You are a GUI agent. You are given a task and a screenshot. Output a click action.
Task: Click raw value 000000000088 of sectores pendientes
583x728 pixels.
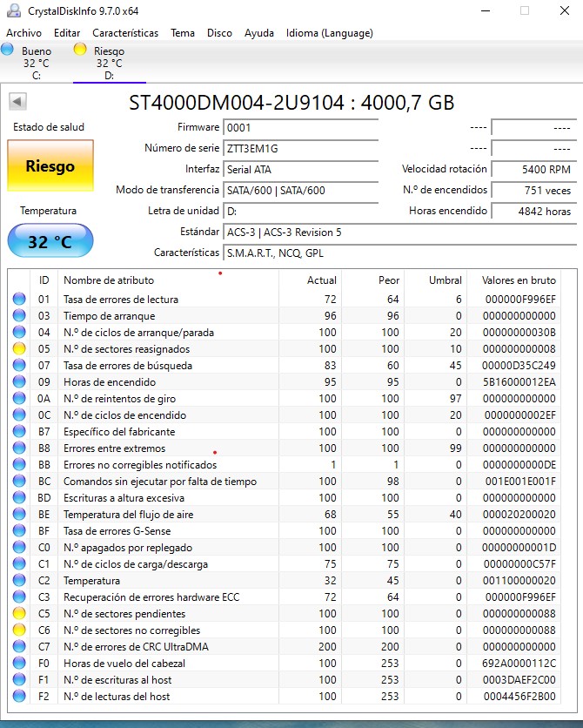[x=519, y=614]
